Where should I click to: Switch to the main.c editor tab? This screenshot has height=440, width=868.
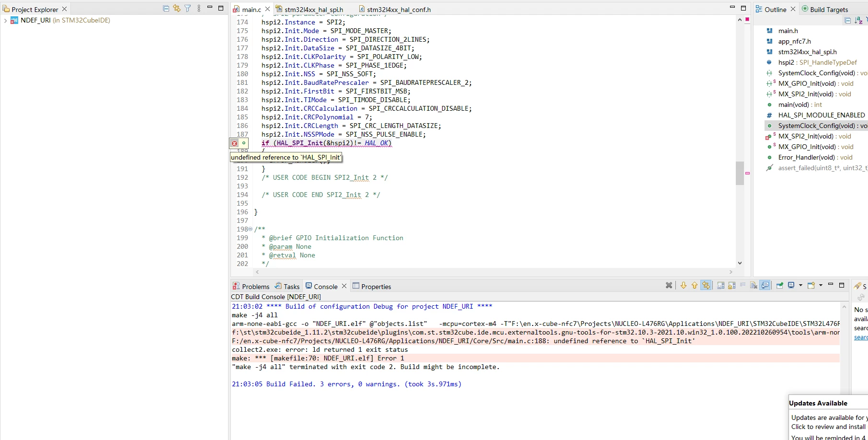[x=251, y=10]
